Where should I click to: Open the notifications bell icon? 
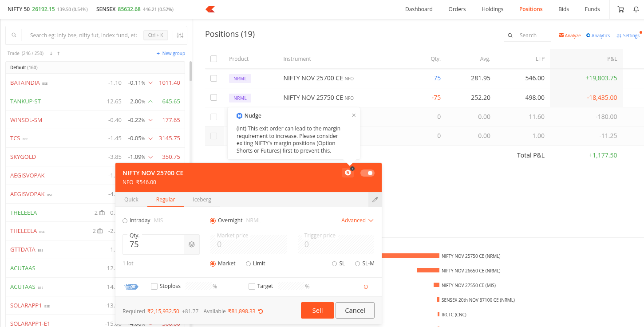pyautogui.click(x=636, y=9)
